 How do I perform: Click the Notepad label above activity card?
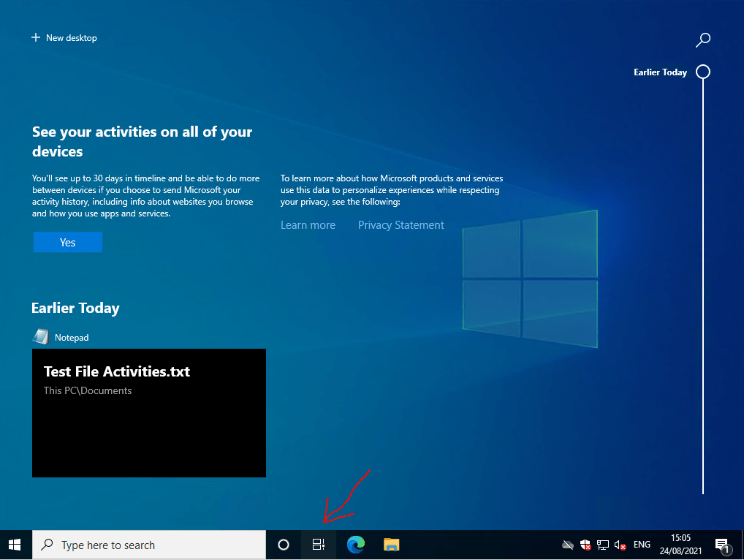72,338
